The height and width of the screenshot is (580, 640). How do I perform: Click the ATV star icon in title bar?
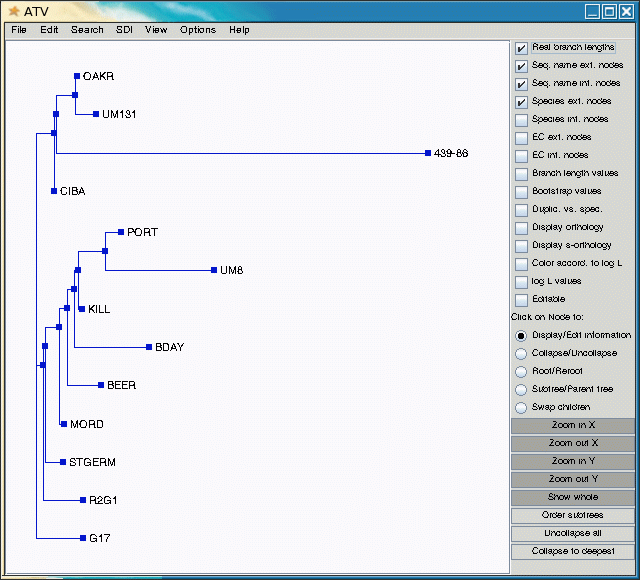(13, 11)
